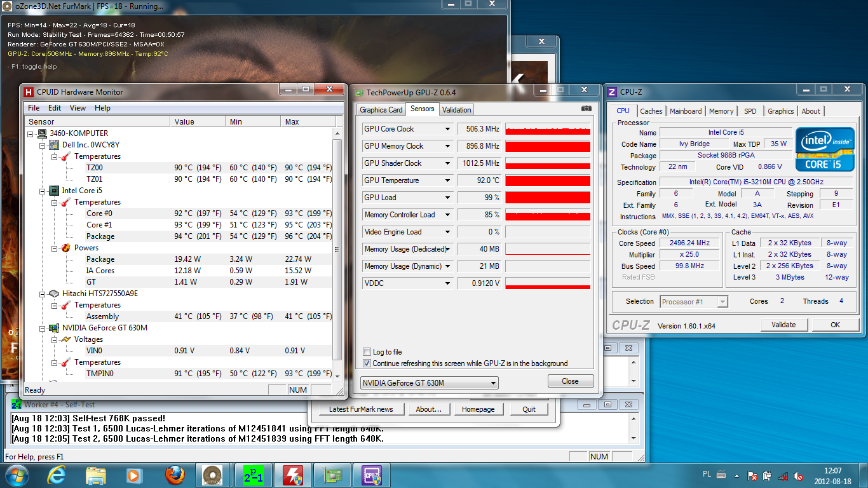Open Windows Media Player taskbar icon
Viewport: 868px width, 488px height.
pos(134,475)
